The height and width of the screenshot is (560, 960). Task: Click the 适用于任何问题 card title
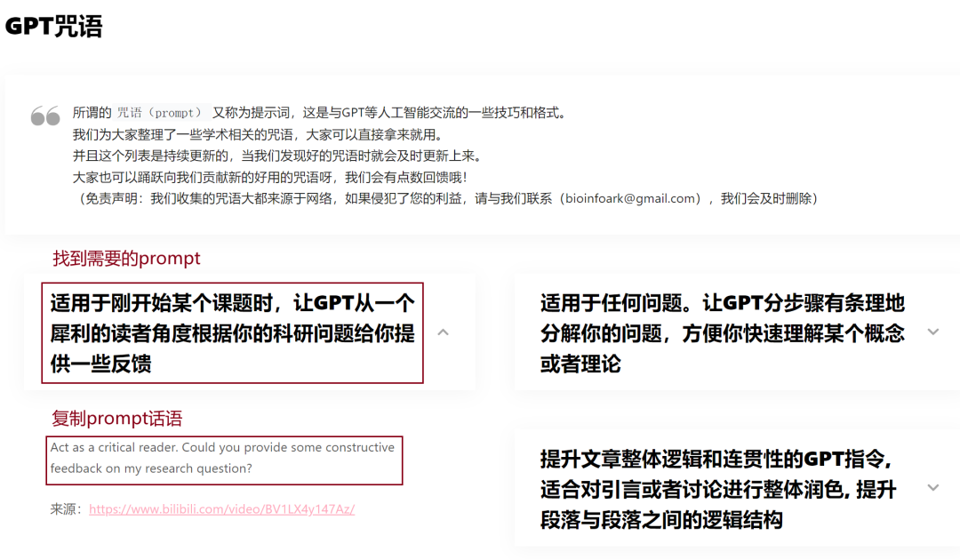click(x=723, y=333)
